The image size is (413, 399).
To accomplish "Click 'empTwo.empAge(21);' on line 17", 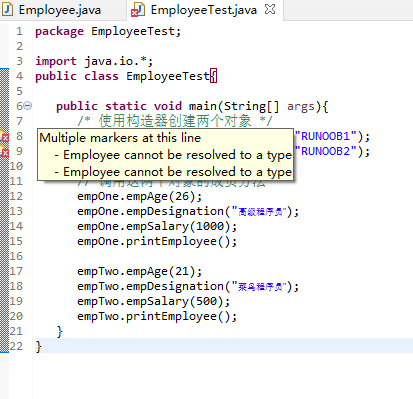I will (140, 271).
